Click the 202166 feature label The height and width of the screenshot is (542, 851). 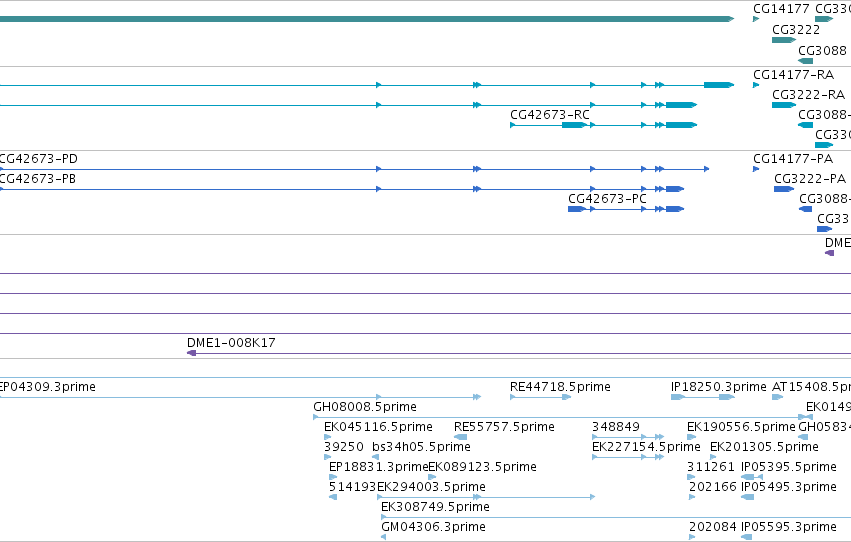713,487
